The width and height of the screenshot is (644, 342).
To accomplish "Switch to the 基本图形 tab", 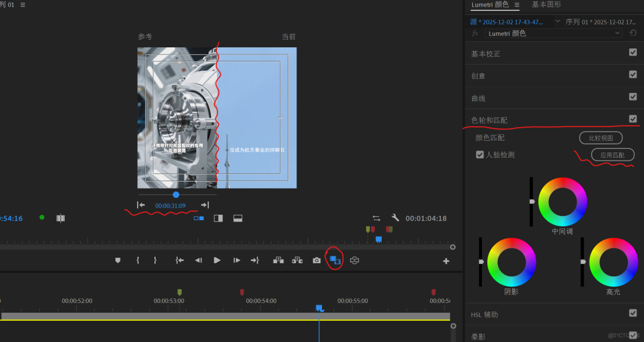I will pos(546,5).
